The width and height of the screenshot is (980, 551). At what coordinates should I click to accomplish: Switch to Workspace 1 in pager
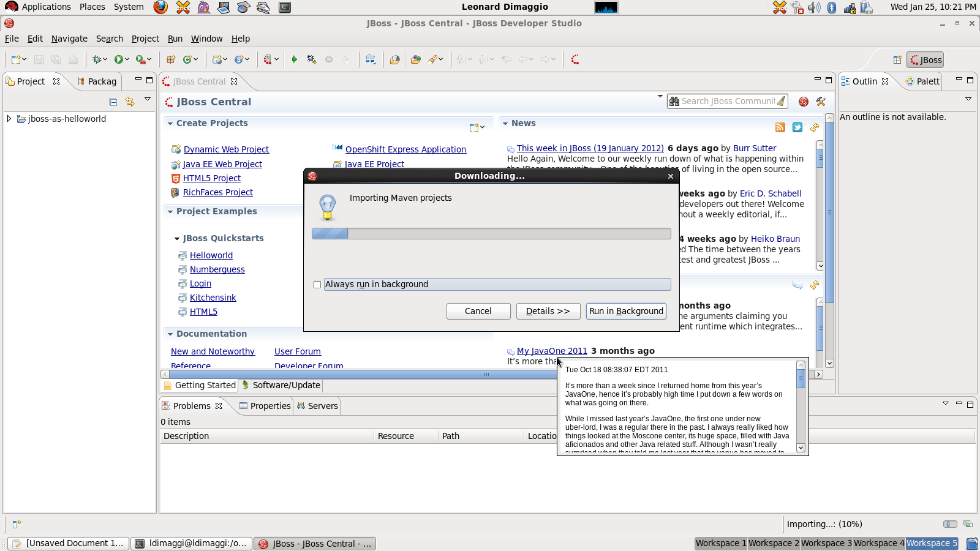[721, 543]
